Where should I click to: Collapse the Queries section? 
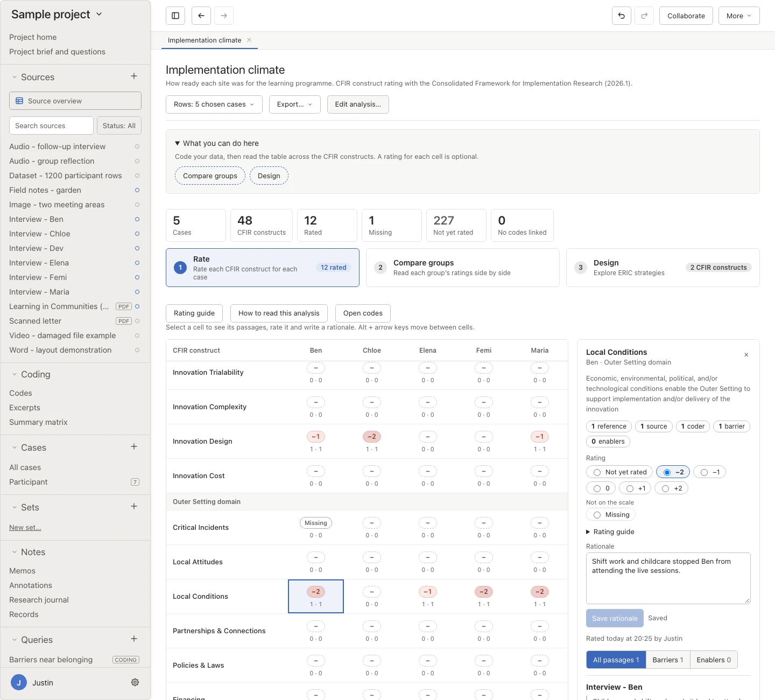click(x=15, y=640)
